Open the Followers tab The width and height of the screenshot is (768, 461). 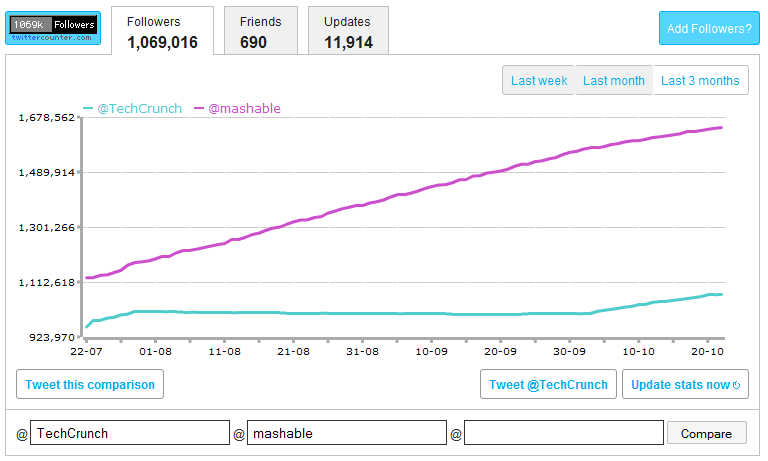tap(163, 30)
